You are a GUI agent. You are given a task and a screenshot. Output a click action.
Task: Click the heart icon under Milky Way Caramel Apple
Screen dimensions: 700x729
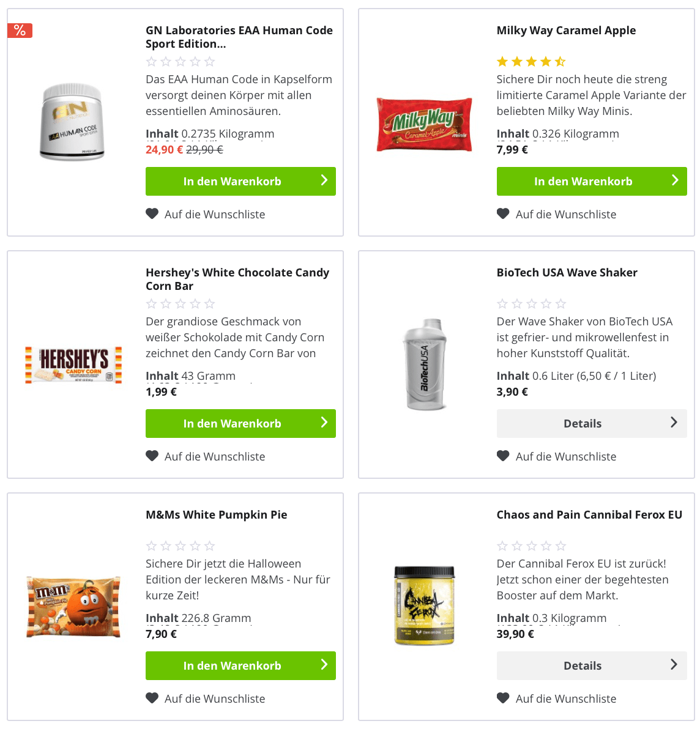tap(503, 213)
